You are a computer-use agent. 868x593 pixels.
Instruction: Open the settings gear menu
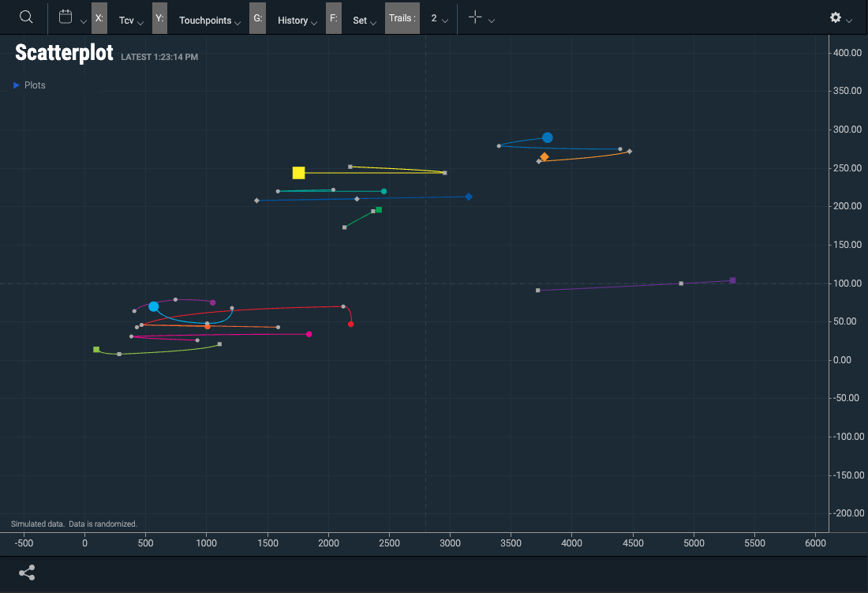point(835,17)
